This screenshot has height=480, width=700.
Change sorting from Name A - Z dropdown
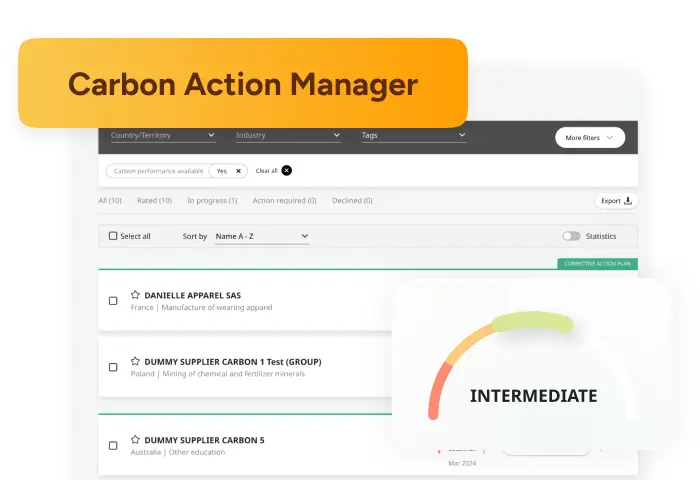point(262,236)
